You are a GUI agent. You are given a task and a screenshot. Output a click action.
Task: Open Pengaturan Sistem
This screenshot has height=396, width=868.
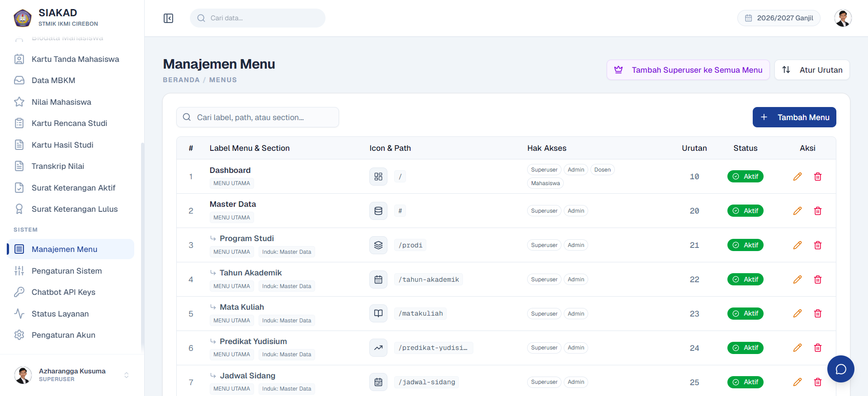coord(71,271)
